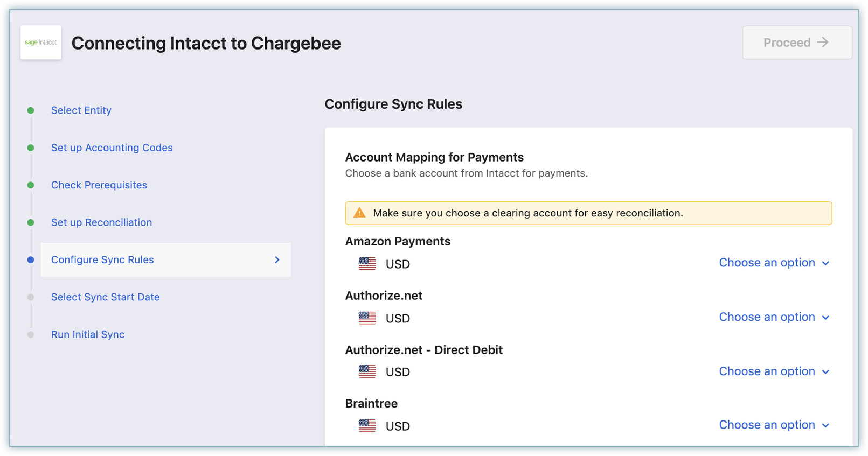Screen dimensions: 868x456
Task: Open Authorize.net USD account dropdown
Action: (774, 317)
